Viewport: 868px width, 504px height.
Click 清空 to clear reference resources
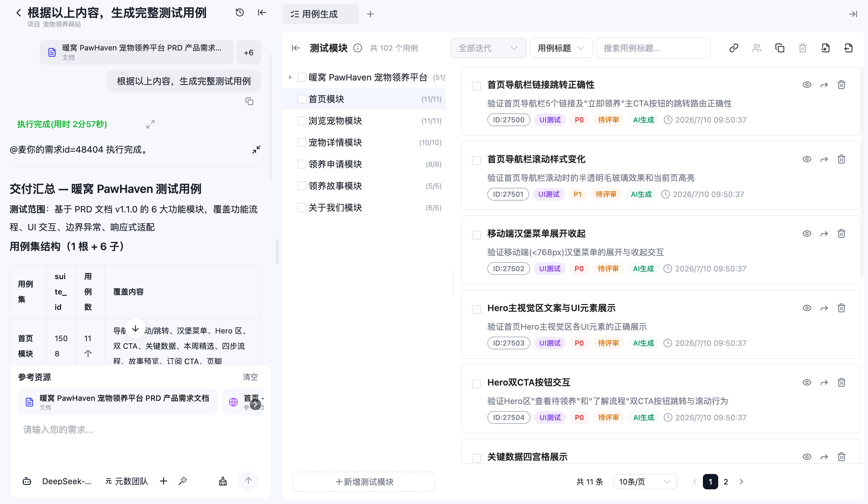click(x=250, y=377)
